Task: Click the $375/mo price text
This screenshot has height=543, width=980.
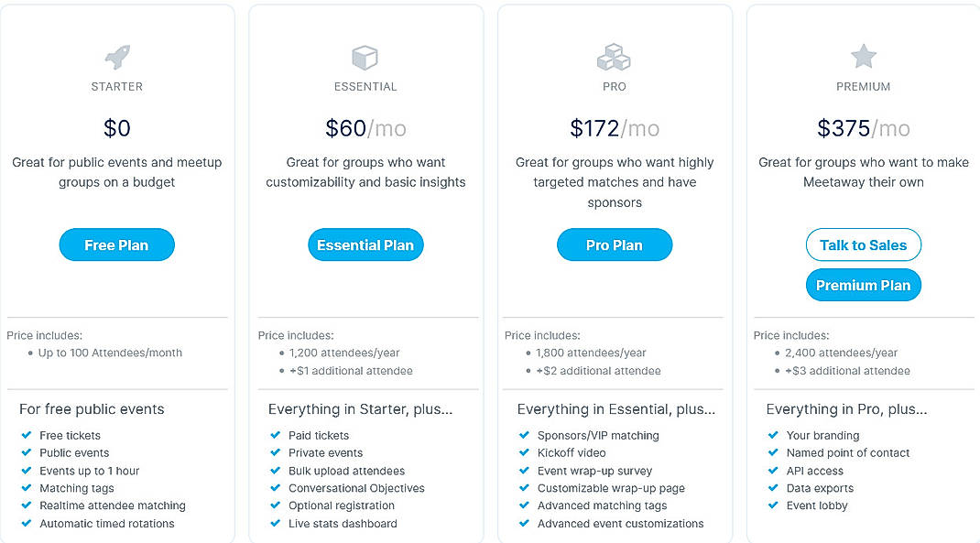Action: click(863, 128)
